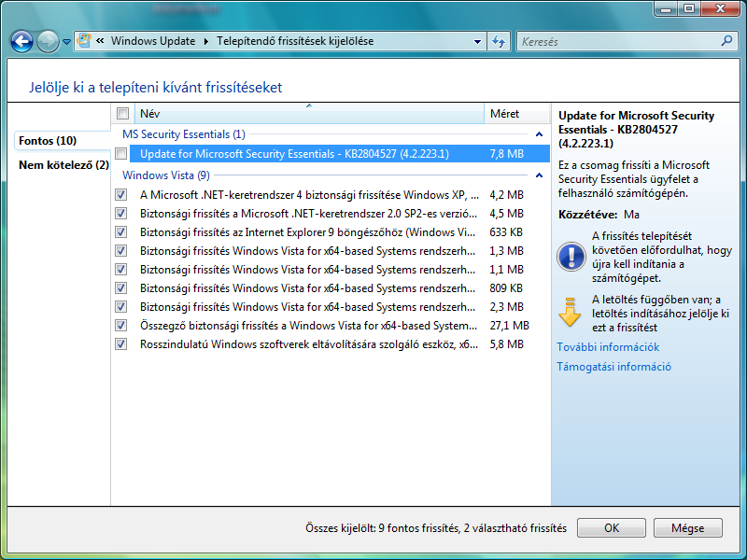Click the Refresh button next to address bar
This screenshot has width=747, height=560.
point(499,41)
